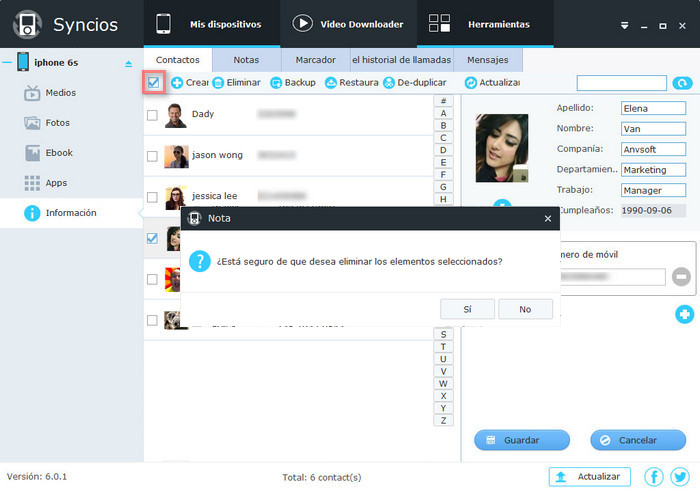
Task: Jump to letter A in index
Action: (443, 113)
